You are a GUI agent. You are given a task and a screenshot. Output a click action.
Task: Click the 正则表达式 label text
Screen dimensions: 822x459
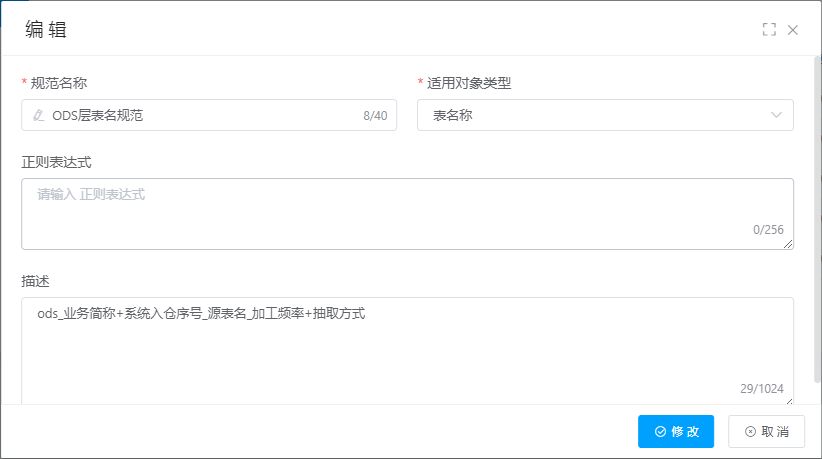pos(56,162)
